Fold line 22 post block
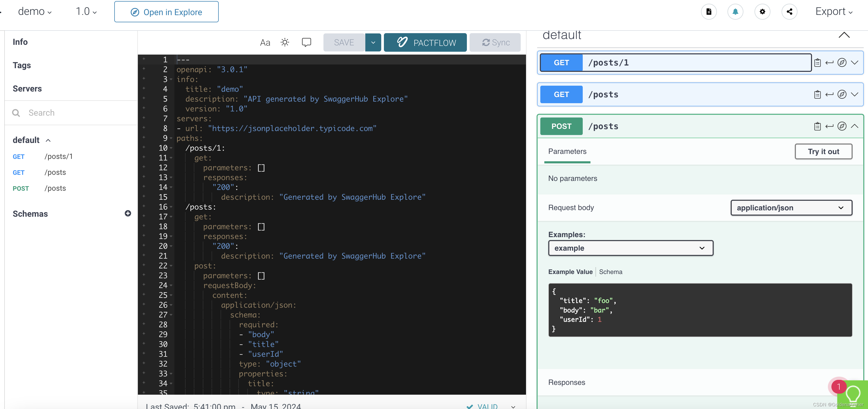This screenshot has height=409, width=868. (x=171, y=266)
